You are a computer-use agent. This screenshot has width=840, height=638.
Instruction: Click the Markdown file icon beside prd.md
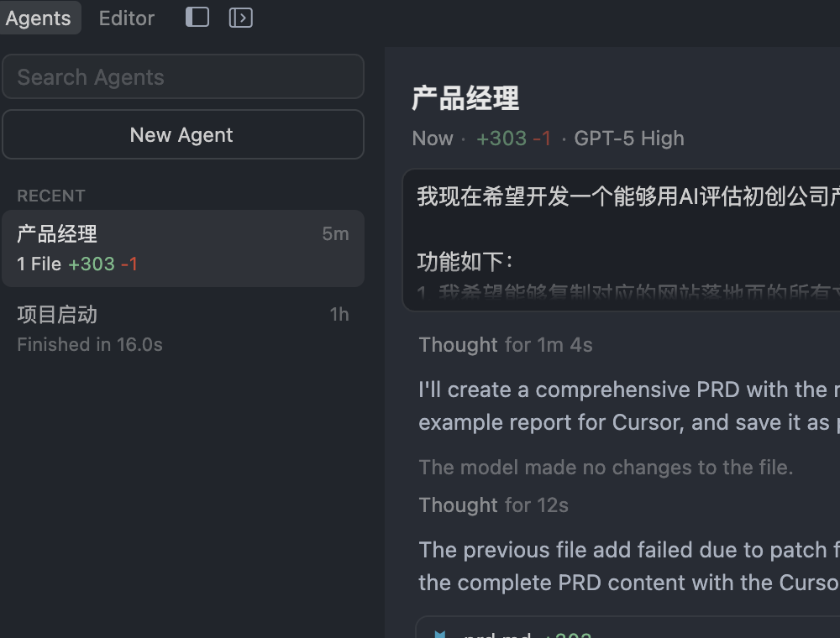tap(439, 633)
